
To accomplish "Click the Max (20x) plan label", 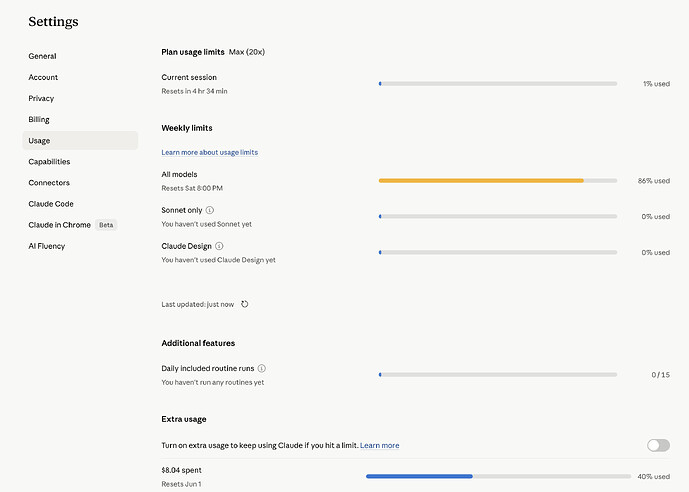I will [247, 52].
